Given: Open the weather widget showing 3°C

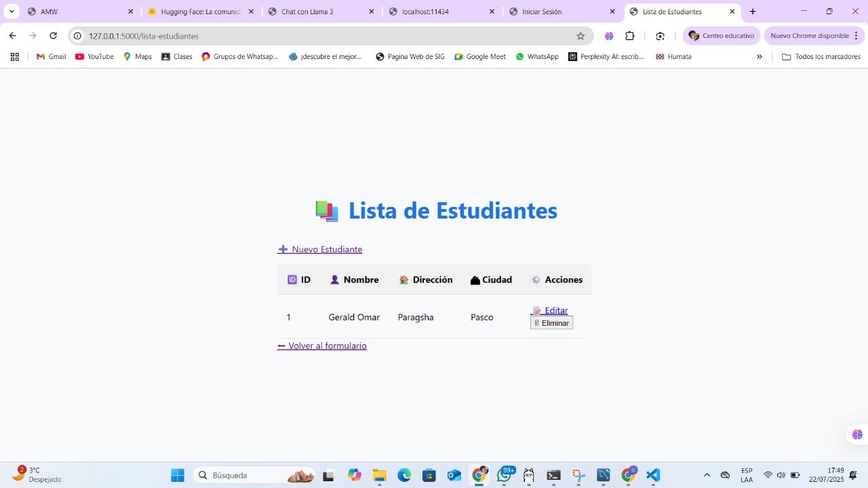Looking at the screenshot, I should coord(37,474).
